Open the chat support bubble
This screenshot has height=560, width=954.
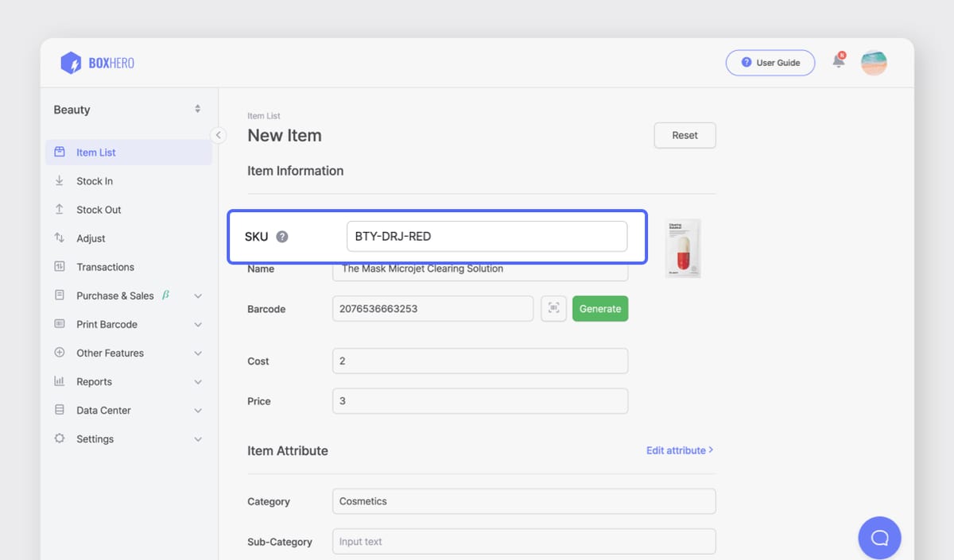click(879, 538)
